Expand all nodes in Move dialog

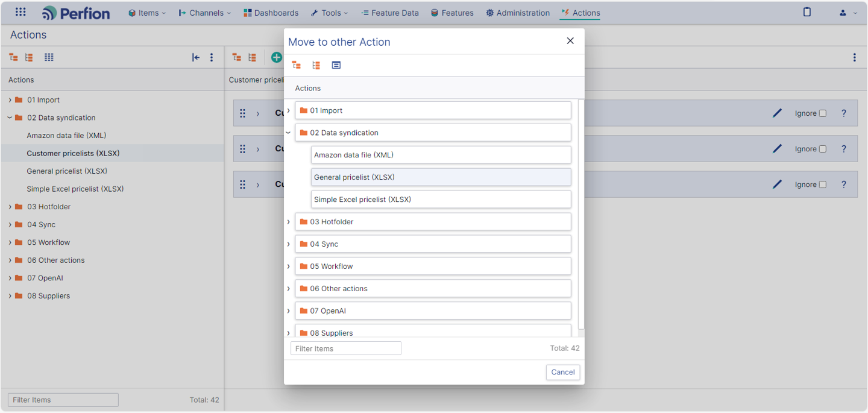click(x=296, y=65)
